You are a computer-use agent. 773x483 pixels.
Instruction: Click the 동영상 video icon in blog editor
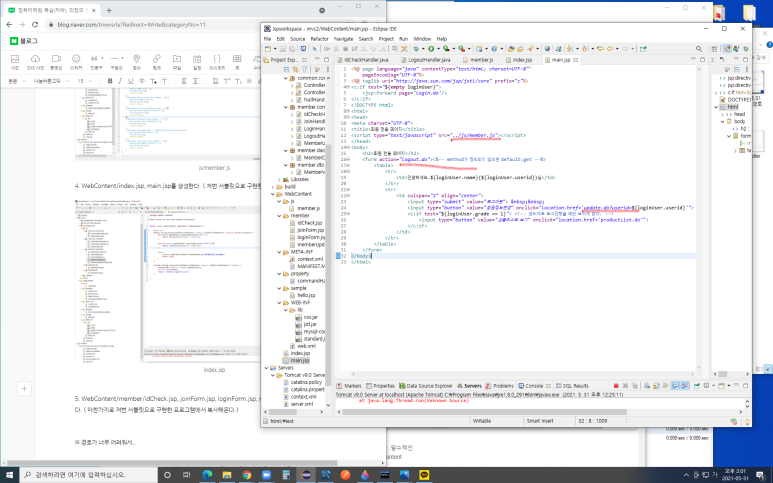56,62
